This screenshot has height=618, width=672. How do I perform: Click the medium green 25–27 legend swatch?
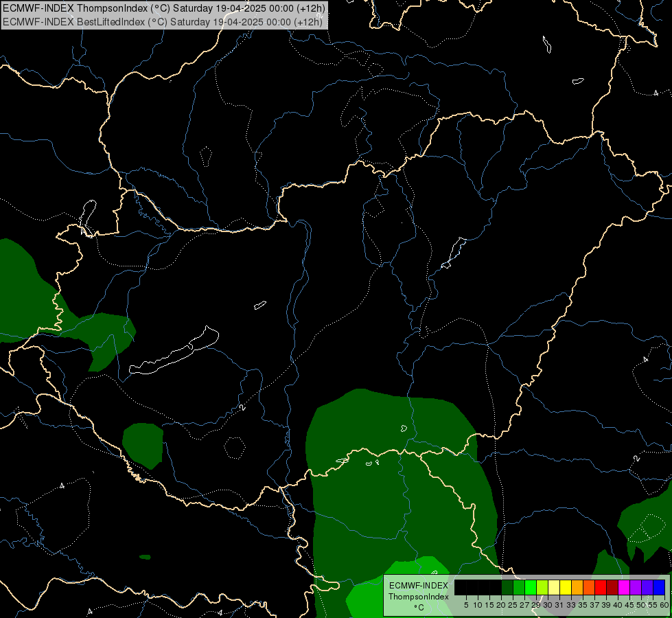coord(519,587)
